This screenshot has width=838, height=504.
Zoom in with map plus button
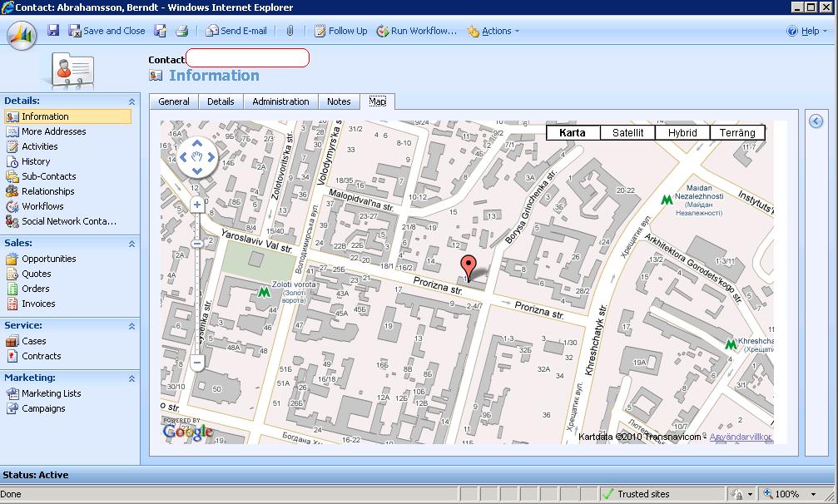tap(197, 205)
